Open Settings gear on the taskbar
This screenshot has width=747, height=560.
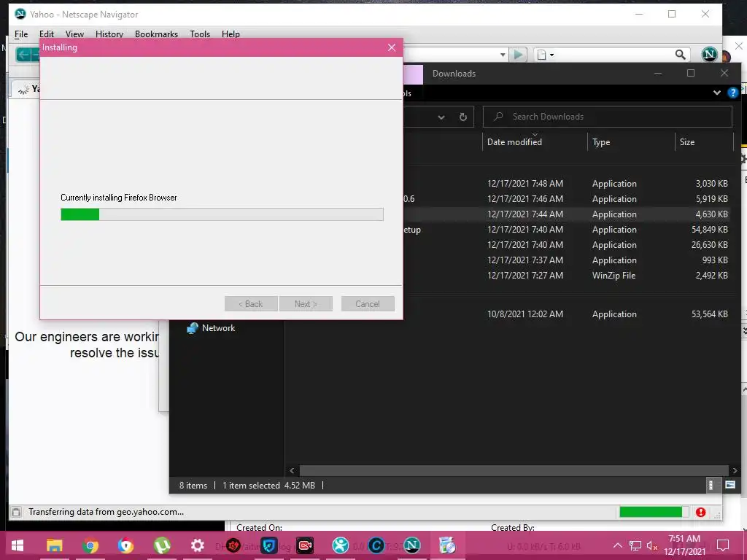tap(197, 545)
